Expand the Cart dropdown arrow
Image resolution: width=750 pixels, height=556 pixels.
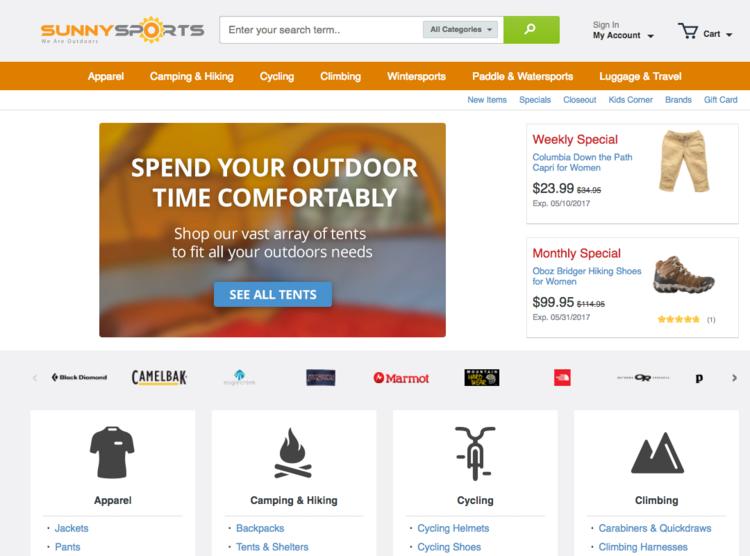tap(729, 34)
